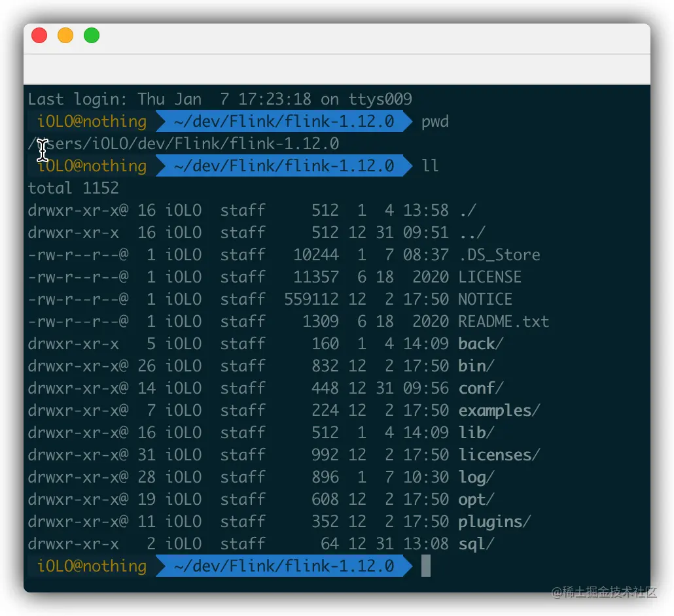Click the size 896 in the log/ row
The height and width of the screenshot is (616, 674).
[x=325, y=477]
